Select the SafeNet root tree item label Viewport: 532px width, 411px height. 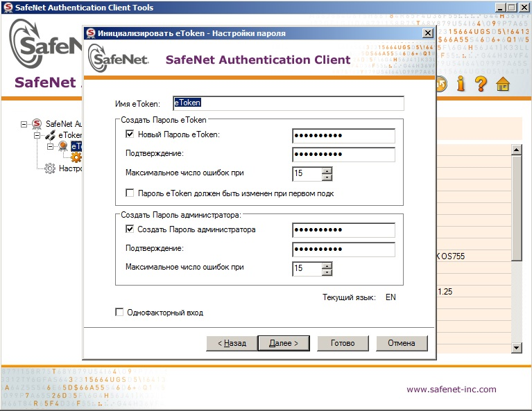pos(63,124)
